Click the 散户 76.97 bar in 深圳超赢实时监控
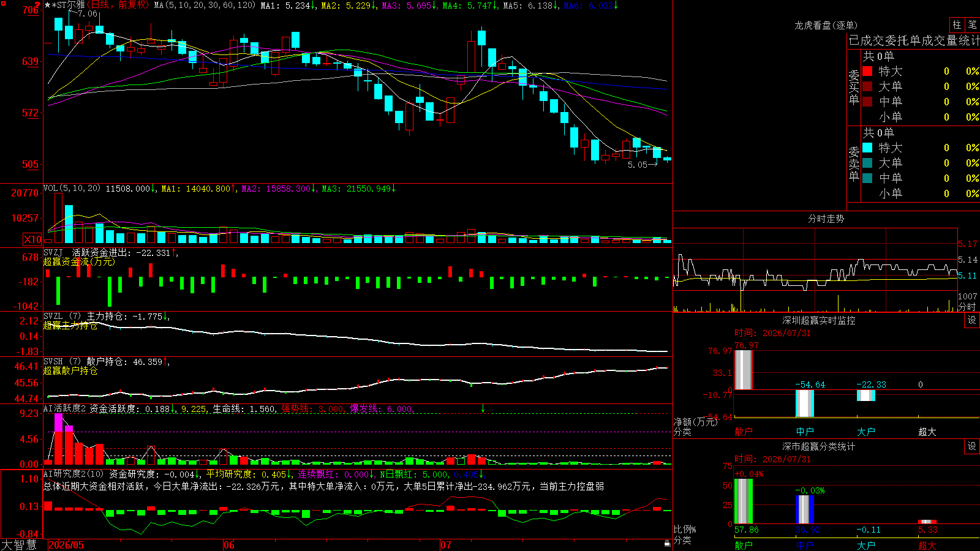 [x=744, y=370]
